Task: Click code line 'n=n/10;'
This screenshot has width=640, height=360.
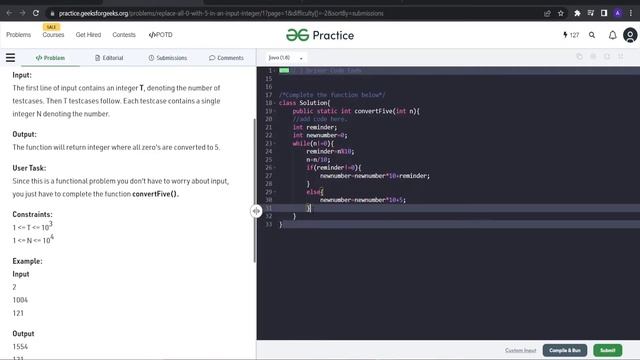Action: [x=318, y=160]
